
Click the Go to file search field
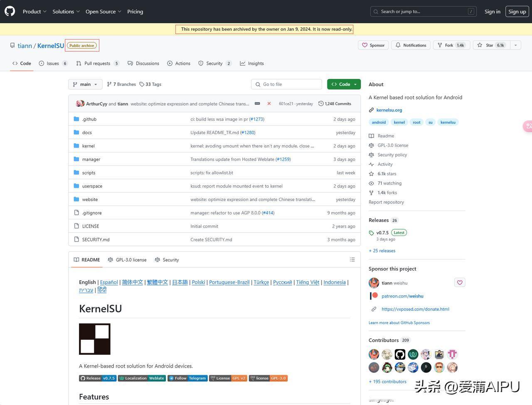[x=286, y=84]
